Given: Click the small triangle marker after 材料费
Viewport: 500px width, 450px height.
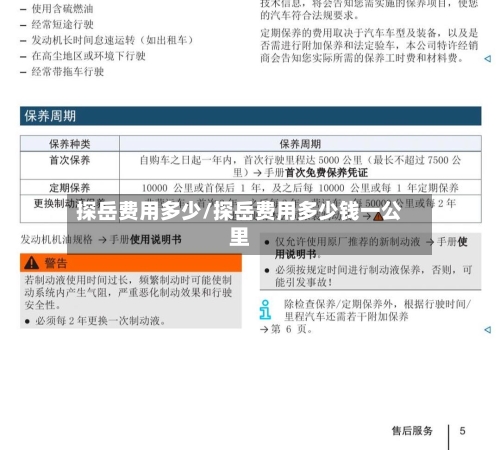Looking at the screenshot, I should pyautogui.click(x=487, y=59).
